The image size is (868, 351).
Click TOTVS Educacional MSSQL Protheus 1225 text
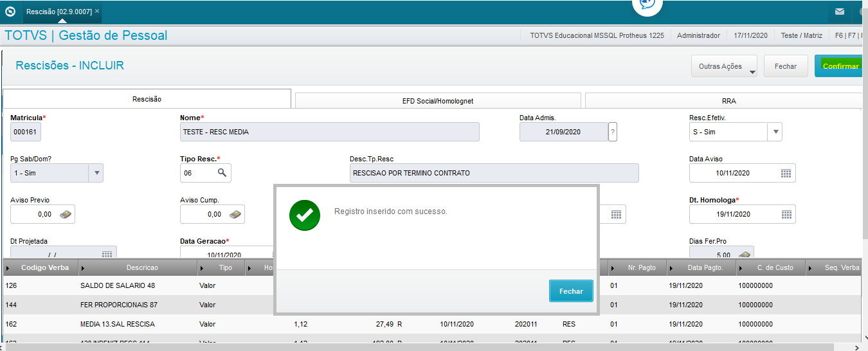(x=597, y=35)
